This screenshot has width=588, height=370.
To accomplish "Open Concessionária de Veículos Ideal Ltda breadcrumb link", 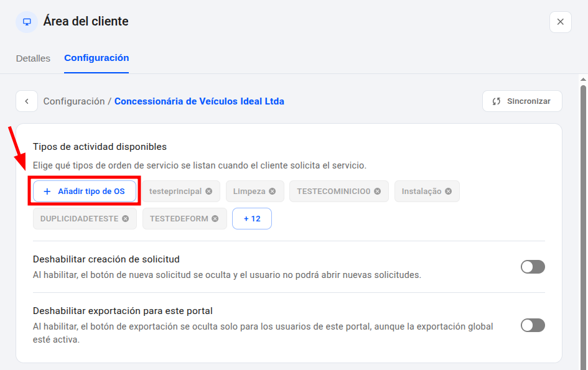I will 199,101.
